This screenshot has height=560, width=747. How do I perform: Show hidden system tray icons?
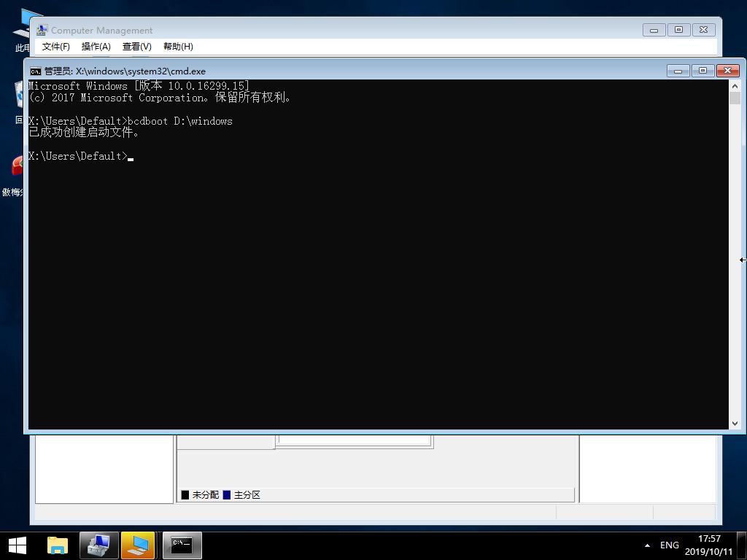[647, 545]
